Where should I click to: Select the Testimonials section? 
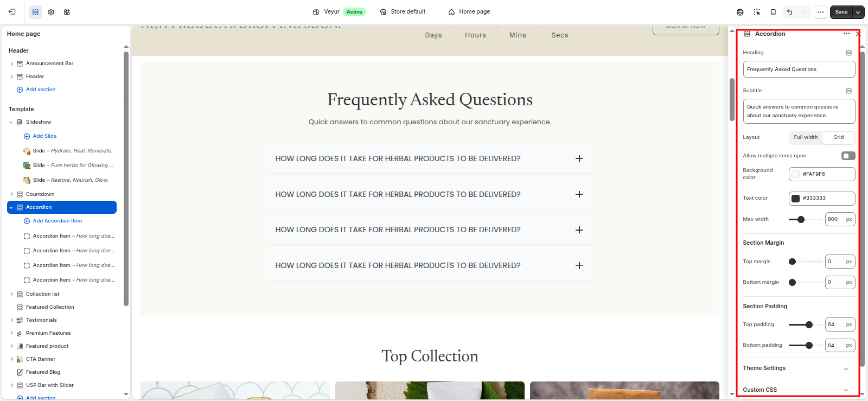(x=41, y=320)
